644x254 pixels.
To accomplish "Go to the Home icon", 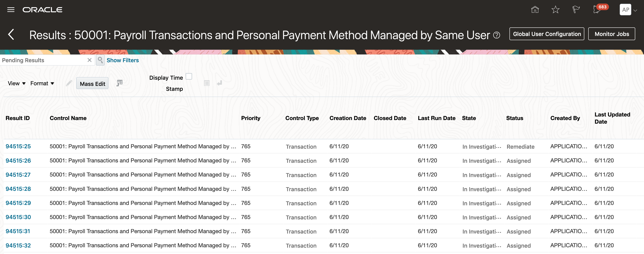I will pos(535,10).
